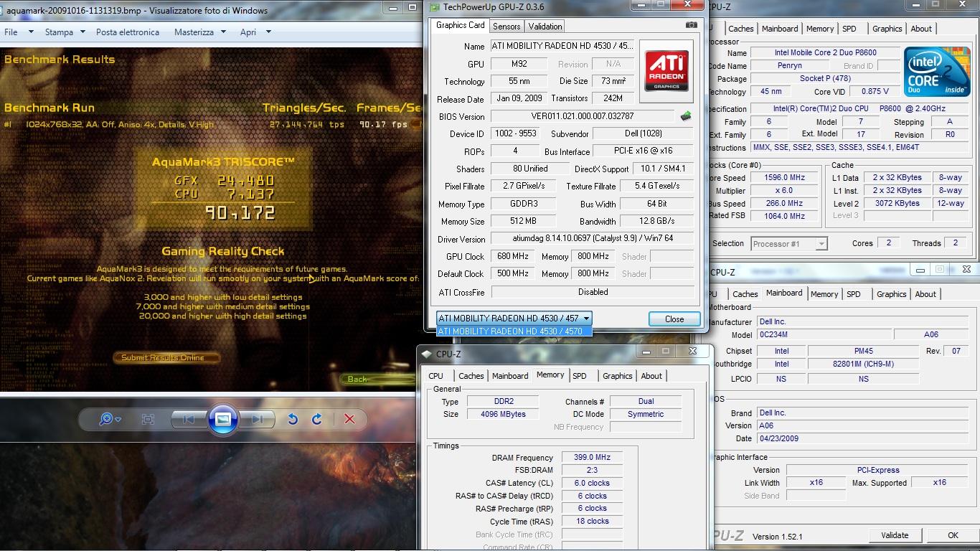Open the Apri dropdown menu
Image resolution: width=980 pixels, height=551 pixels.
pos(255,32)
